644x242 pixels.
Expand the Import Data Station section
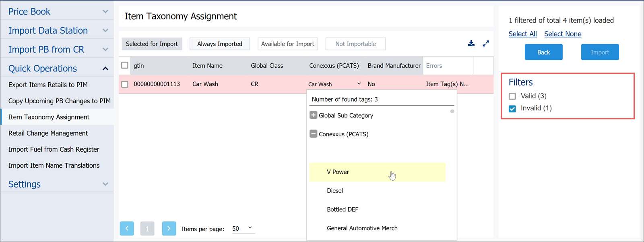[x=57, y=30]
